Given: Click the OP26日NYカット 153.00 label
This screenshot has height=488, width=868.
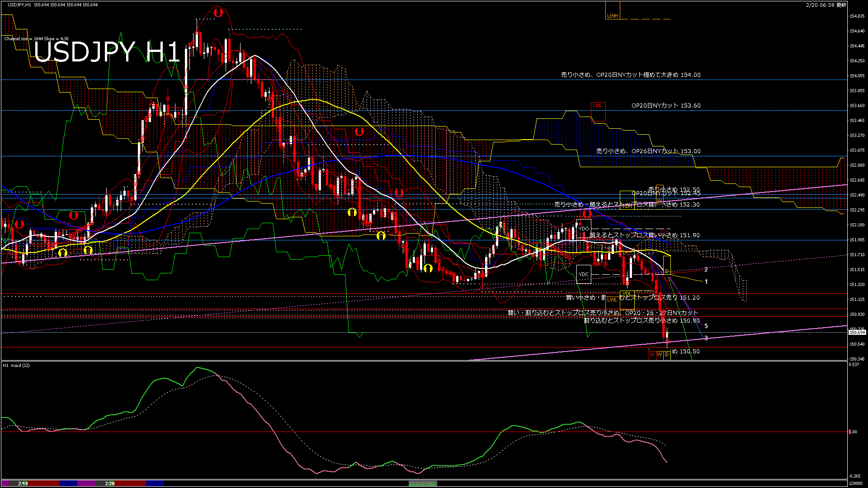Looking at the screenshot, I should (x=648, y=151).
